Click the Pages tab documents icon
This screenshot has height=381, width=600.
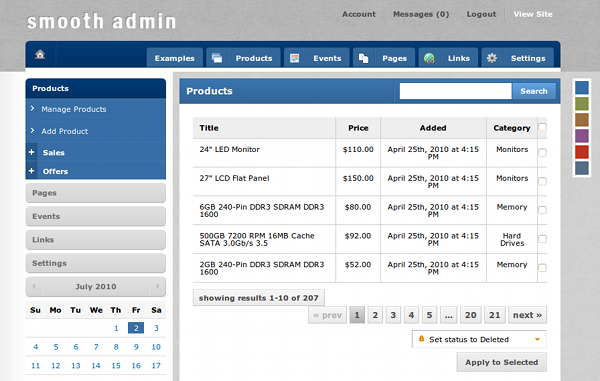pyautogui.click(x=364, y=58)
